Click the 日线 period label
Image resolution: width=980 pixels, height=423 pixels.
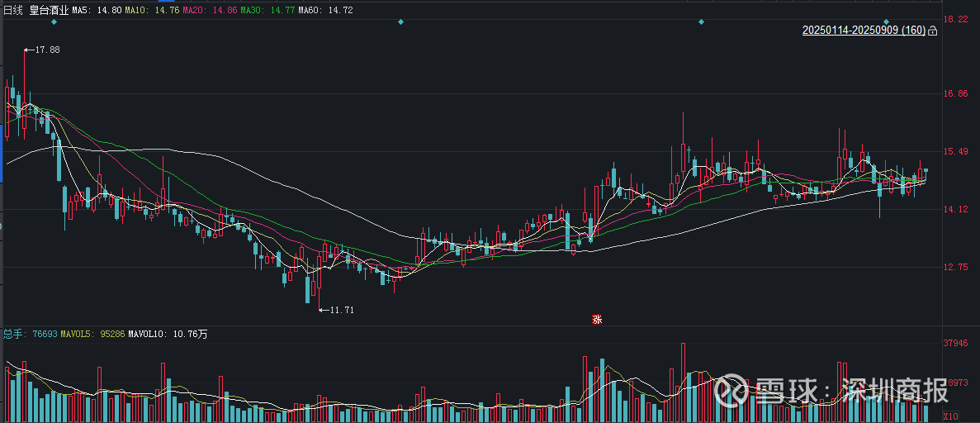pyautogui.click(x=13, y=10)
